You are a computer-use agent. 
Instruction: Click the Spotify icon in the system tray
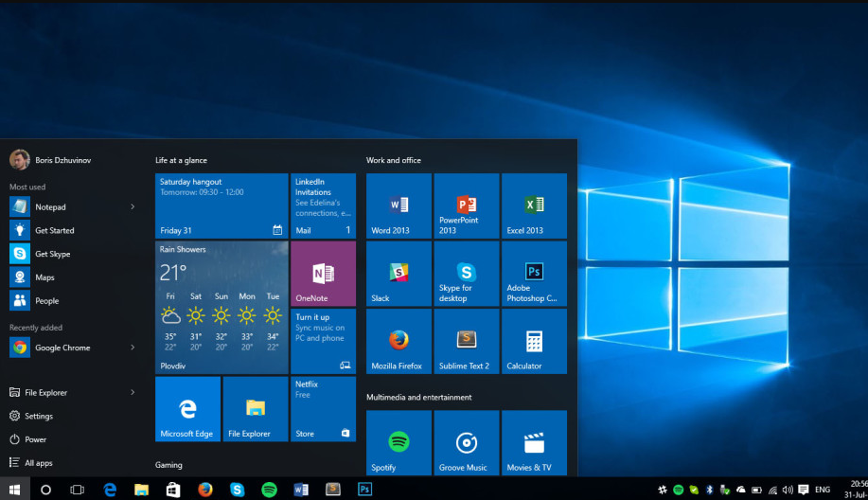678,490
